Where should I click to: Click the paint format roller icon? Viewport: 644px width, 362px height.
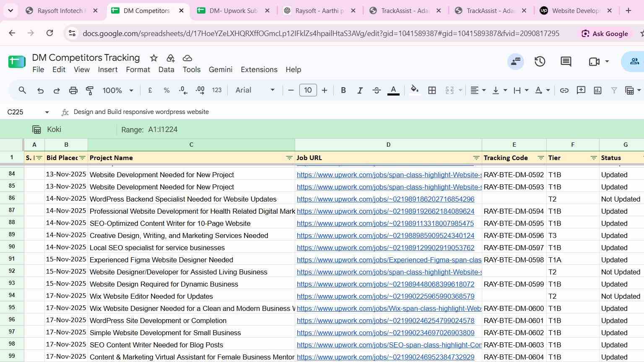[90, 90]
